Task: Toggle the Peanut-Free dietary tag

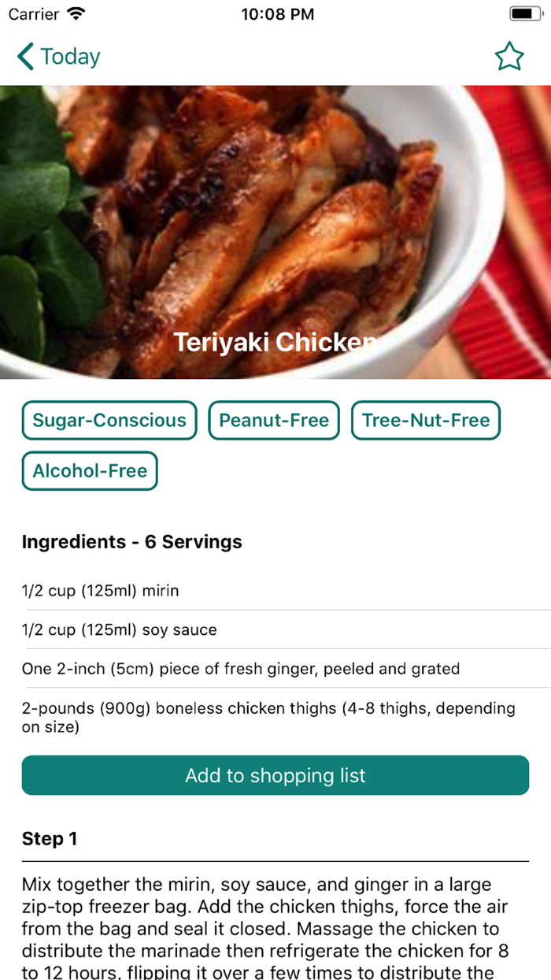Action: point(274,420)
